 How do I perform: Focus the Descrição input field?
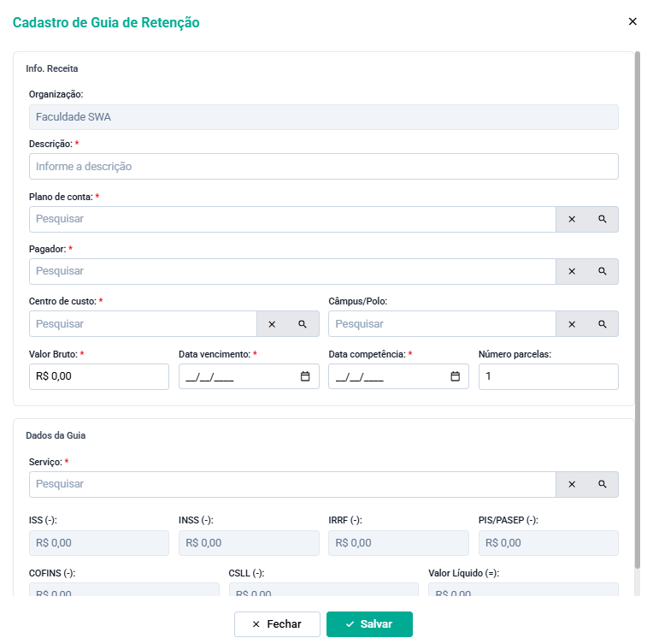tap(323, 167)
